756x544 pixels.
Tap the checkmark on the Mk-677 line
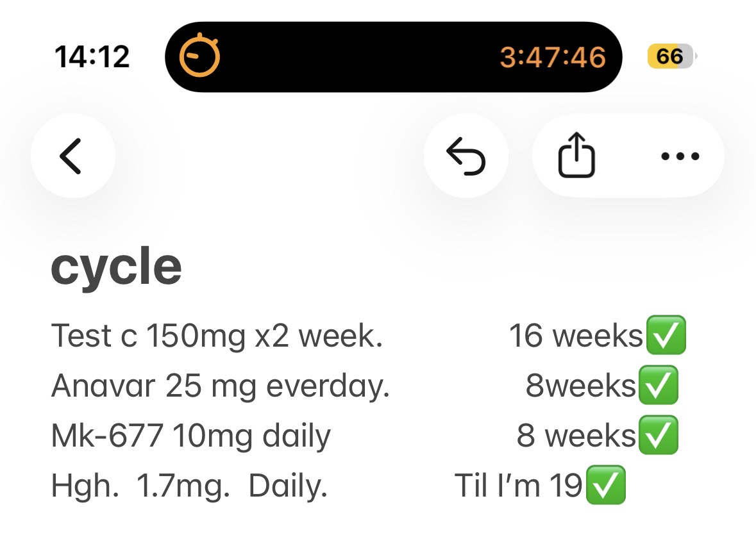(x=659, y=435)
